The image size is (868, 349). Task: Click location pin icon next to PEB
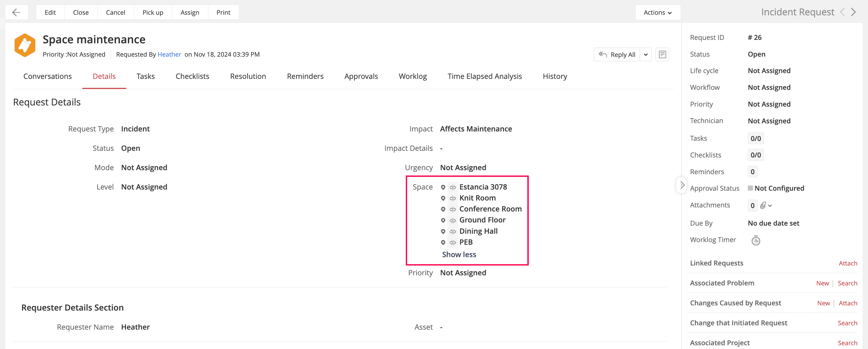coord(443,243)
